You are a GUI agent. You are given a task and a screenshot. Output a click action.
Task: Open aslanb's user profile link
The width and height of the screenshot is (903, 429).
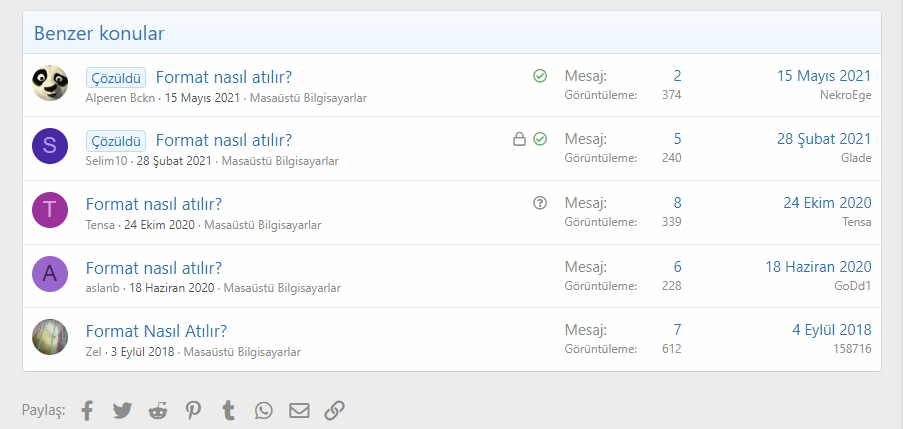(x=103, y=288)
